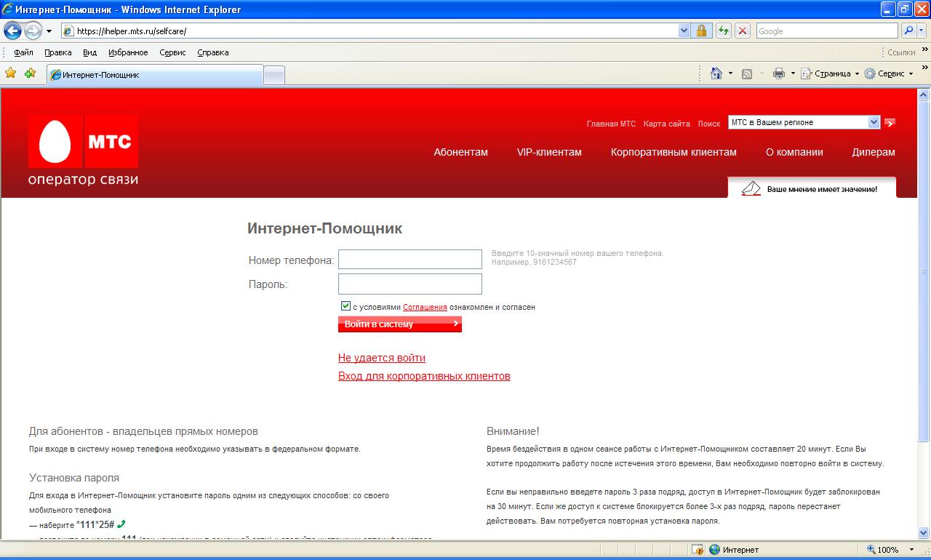
Task: Open the Соглашения link
Action: pyautogui.click(x=425, y=307)
